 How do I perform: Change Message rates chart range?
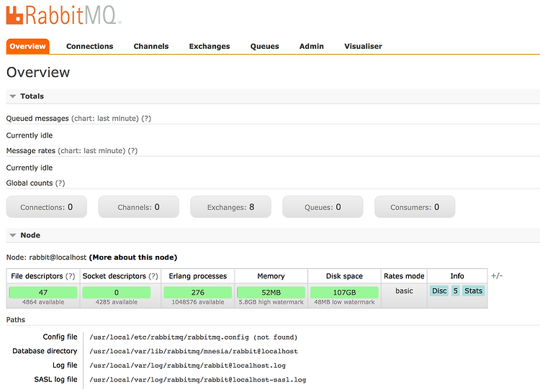pos(91,151)
